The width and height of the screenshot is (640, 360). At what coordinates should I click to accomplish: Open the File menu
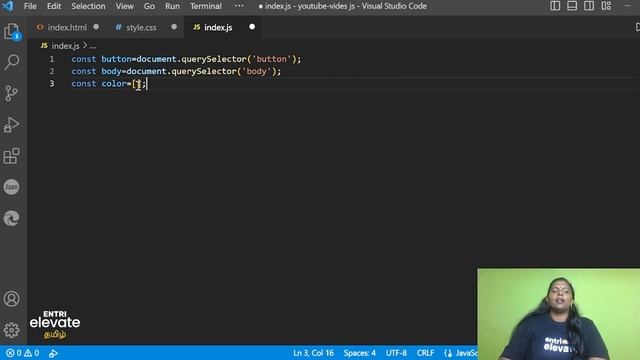pos(30,6)
